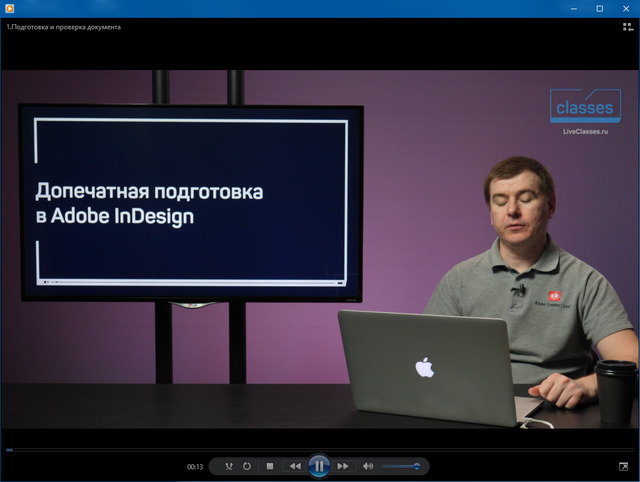Maximize the media player window
Screen dimensions: 640x482
coord(599,8)
